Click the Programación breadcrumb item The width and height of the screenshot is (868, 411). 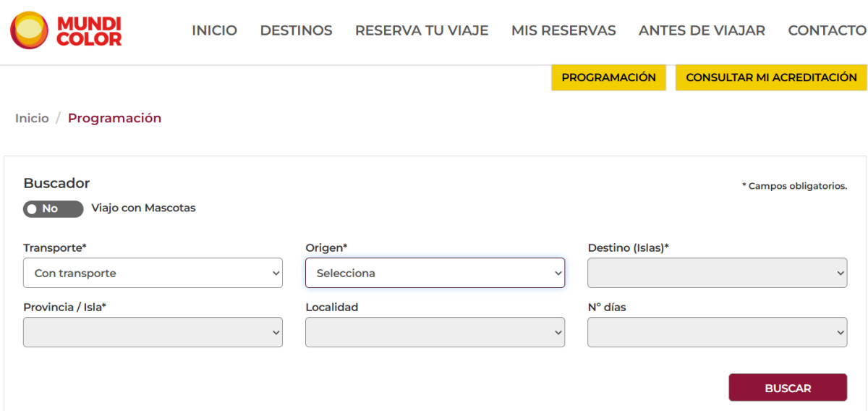[114, 118]
